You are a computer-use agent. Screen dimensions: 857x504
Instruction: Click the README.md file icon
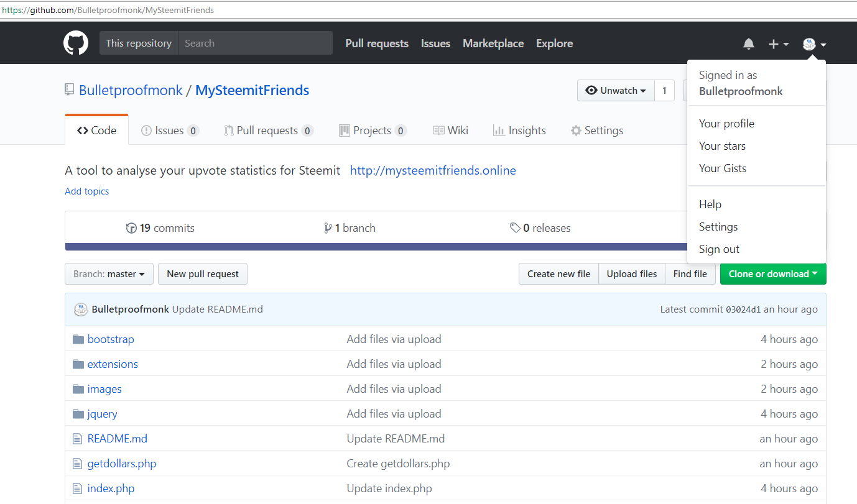point(77,439)
